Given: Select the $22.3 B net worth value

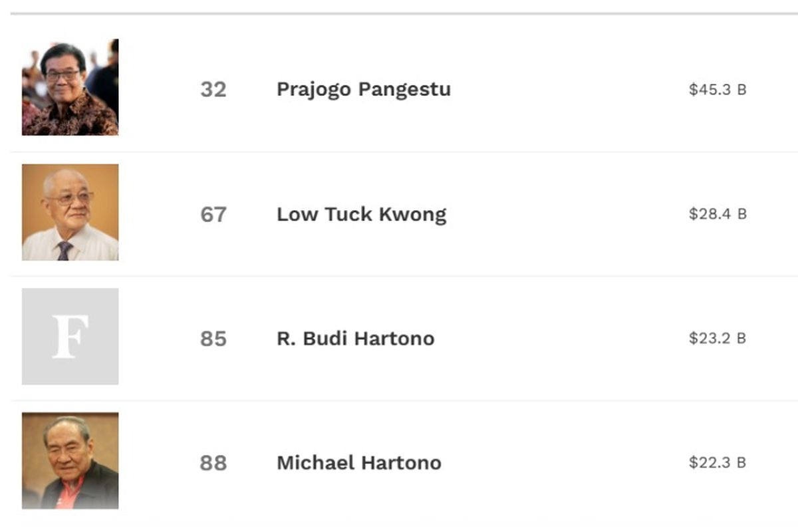Looking at the screenshot, I should click(718, 463).
